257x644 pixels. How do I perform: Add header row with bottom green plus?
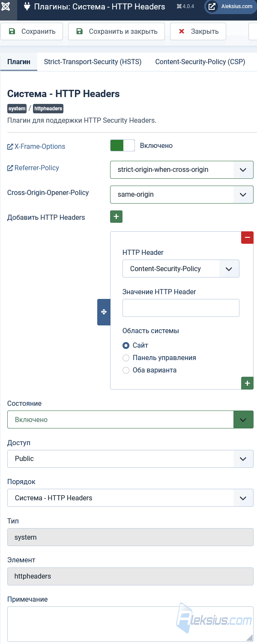point(247,383)
